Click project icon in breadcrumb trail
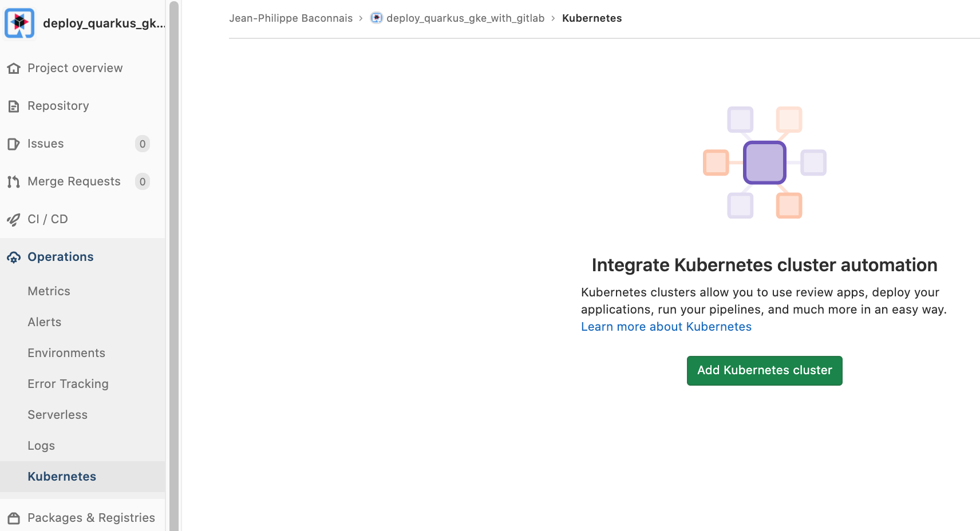This screenshot has height=531, width=980. point(376,18)
